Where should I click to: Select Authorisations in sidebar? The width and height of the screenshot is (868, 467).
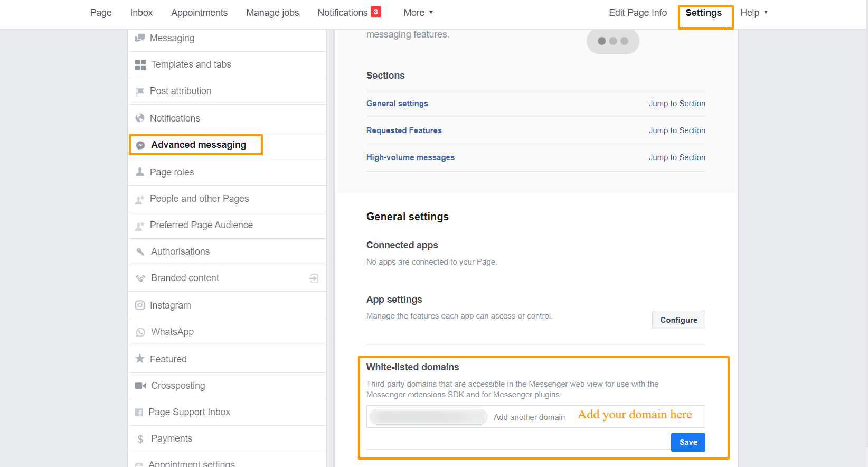click(x=227, y=251)
